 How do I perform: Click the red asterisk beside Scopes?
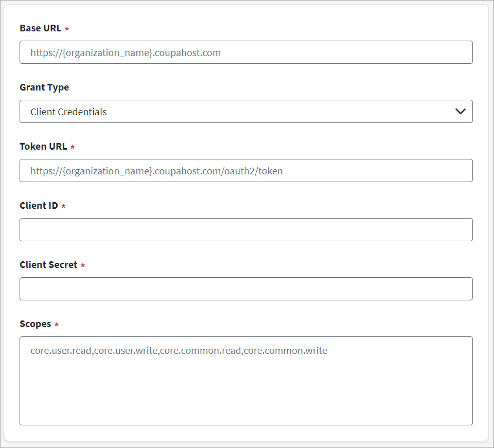57,325
